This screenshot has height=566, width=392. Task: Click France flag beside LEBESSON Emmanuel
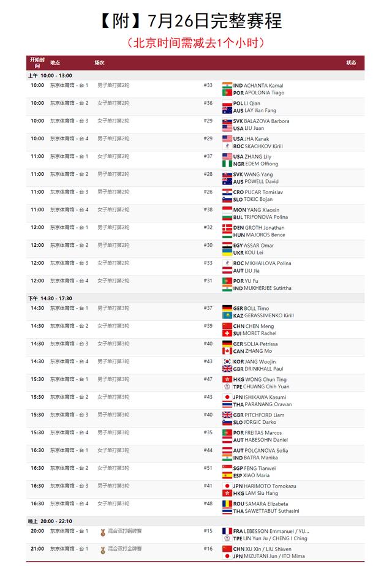coord(227,531)
